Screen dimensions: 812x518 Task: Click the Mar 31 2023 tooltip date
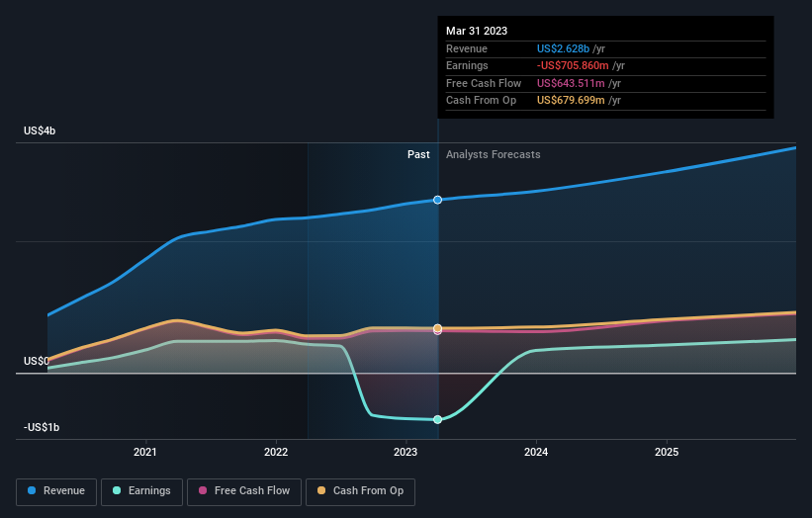tap(477, 31)
